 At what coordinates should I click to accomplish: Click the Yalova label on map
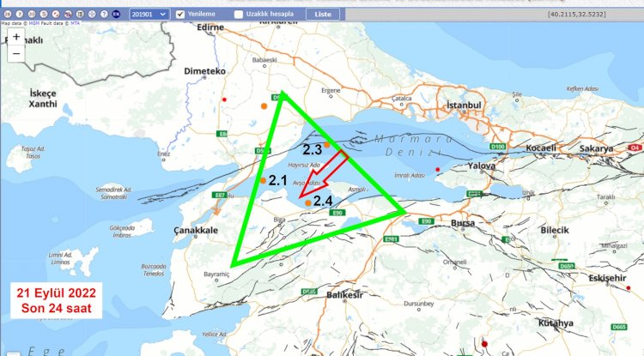(x=482, y=166)
